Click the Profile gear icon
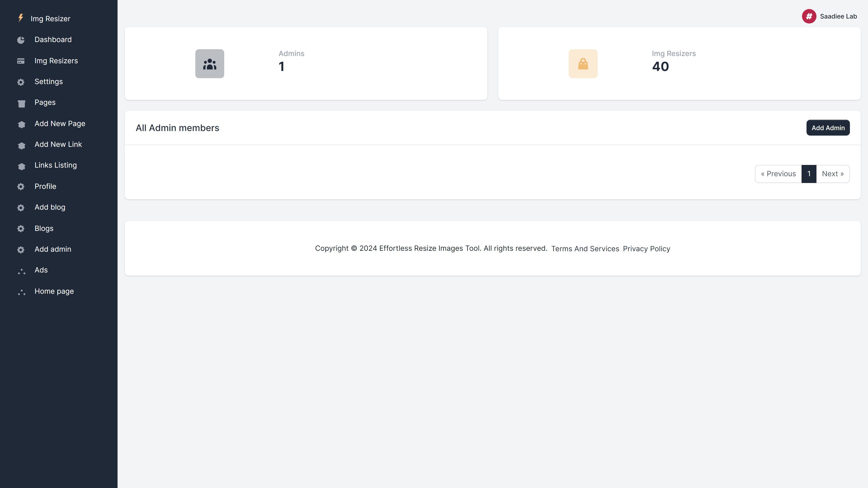 pos(21,187)
